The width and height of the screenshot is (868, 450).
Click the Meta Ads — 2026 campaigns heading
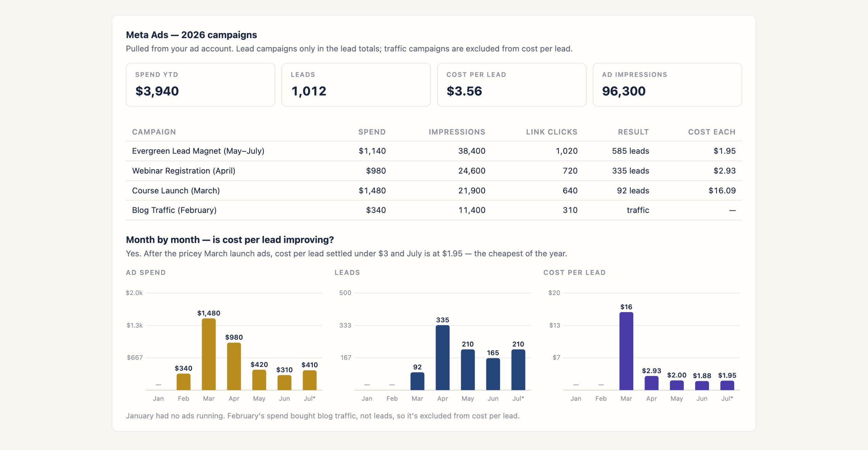pos(191,35)
